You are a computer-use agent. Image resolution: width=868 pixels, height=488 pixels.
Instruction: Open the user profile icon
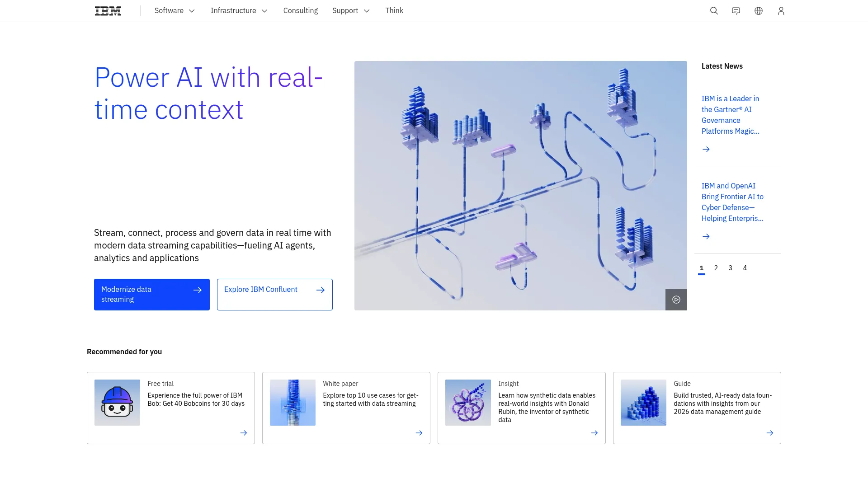[781, 11]
